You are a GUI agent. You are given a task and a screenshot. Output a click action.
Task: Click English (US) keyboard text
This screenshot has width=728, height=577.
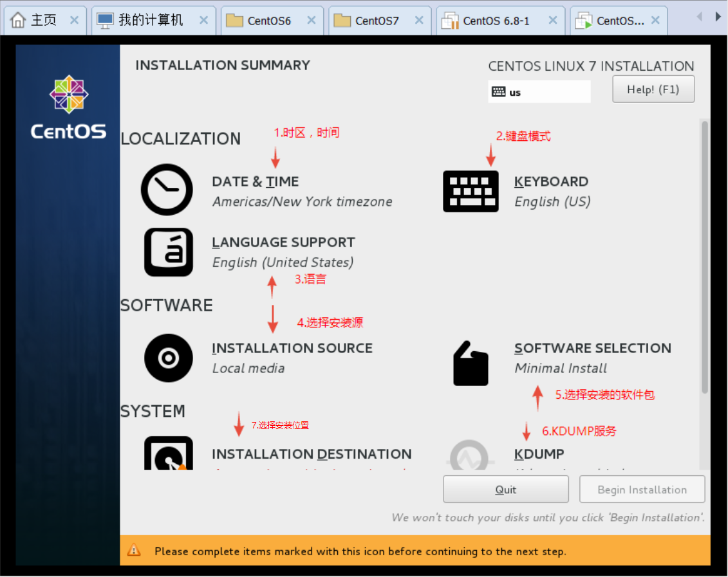(x=552, y=202)
